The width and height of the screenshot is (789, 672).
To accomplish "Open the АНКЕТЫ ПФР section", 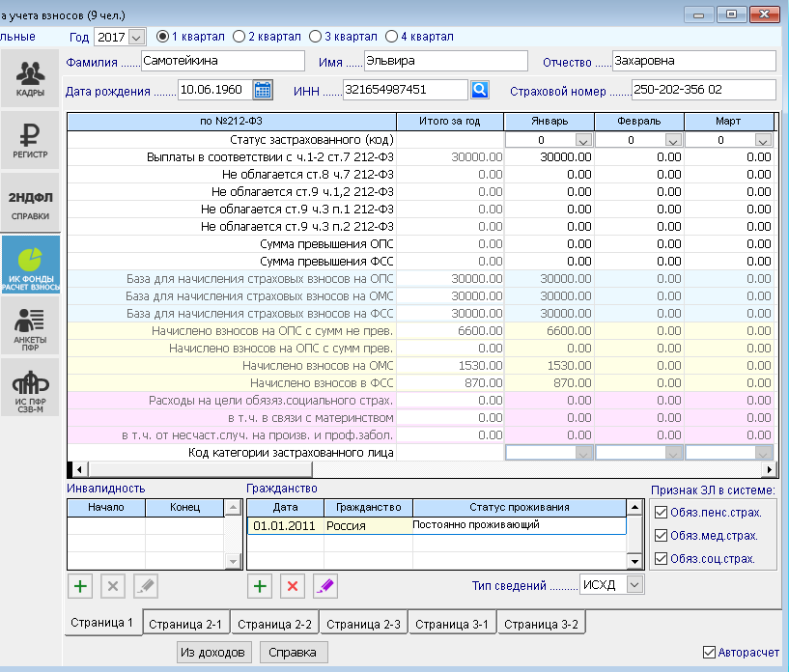I will 30,326.
